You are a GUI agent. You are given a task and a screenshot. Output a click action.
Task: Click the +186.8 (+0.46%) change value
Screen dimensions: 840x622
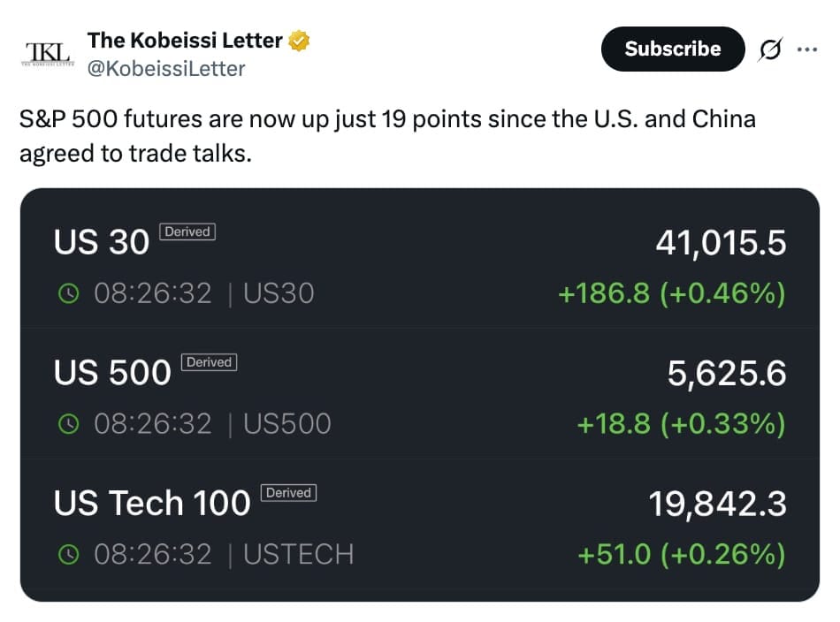click(671, 293)
